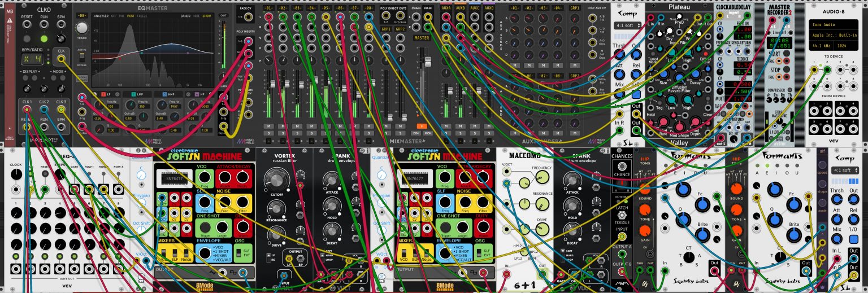
Task: Click the Audio-8 To Device 1 jack
Action: (x=814, y=69)
